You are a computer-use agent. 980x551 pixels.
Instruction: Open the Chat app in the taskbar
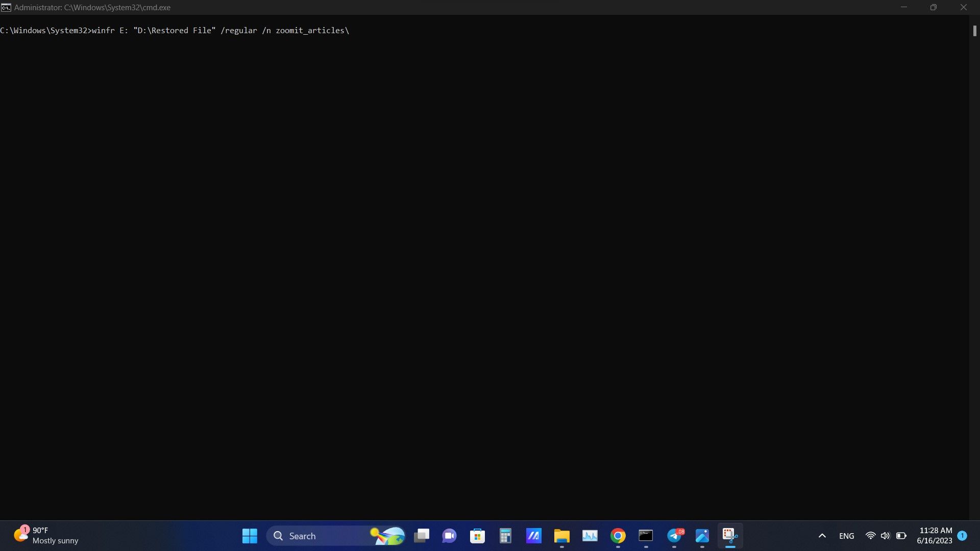point(449,536)
